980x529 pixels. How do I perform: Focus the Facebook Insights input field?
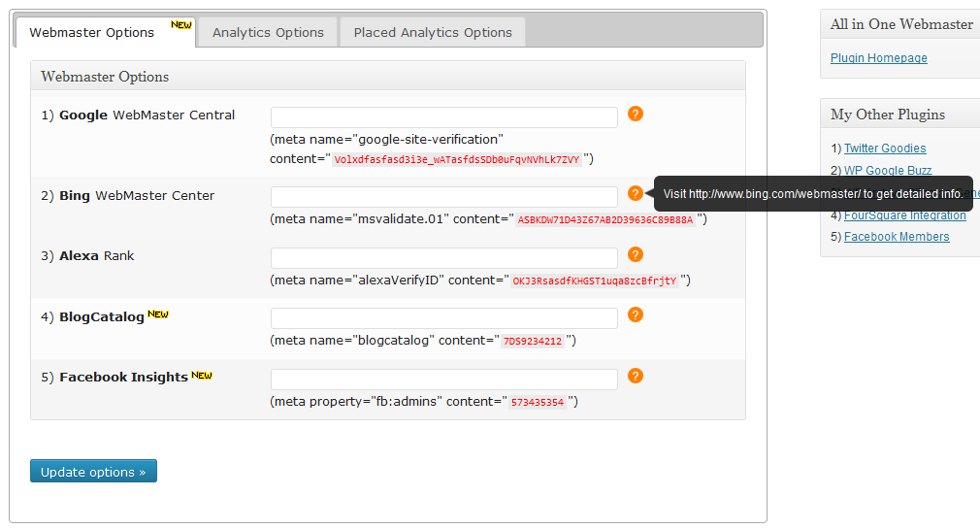[x=443, y=379]
